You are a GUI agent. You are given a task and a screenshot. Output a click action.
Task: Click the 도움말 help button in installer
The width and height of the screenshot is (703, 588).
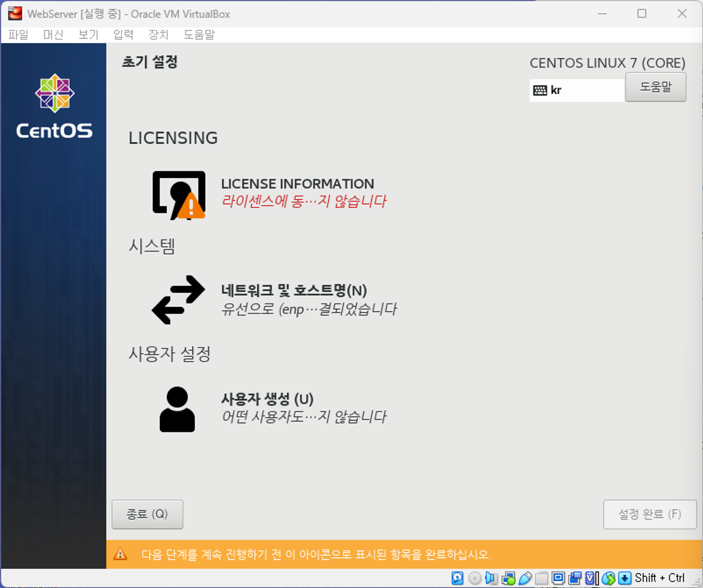(656, 87)
